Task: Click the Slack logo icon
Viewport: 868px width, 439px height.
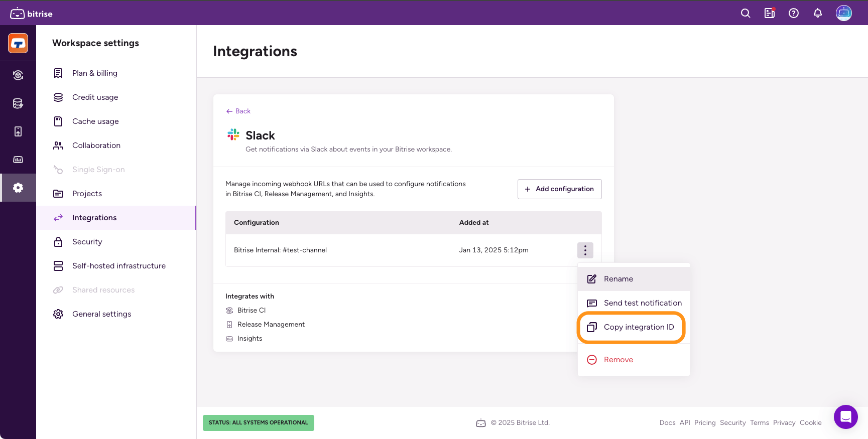Action: pos(233,134)
